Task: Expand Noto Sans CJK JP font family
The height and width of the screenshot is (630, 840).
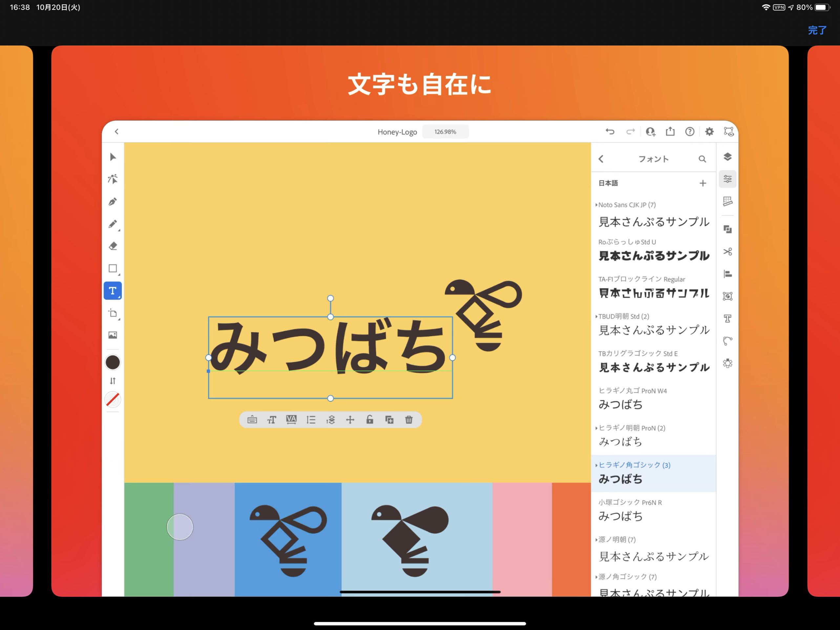Action: pyautogui.click(x=597, y=205)
